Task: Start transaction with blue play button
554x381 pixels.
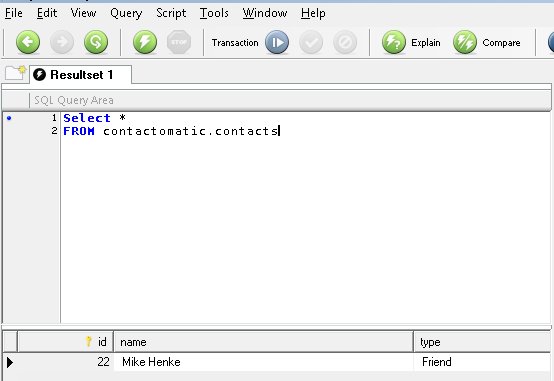Action: [x=277, y=42]
